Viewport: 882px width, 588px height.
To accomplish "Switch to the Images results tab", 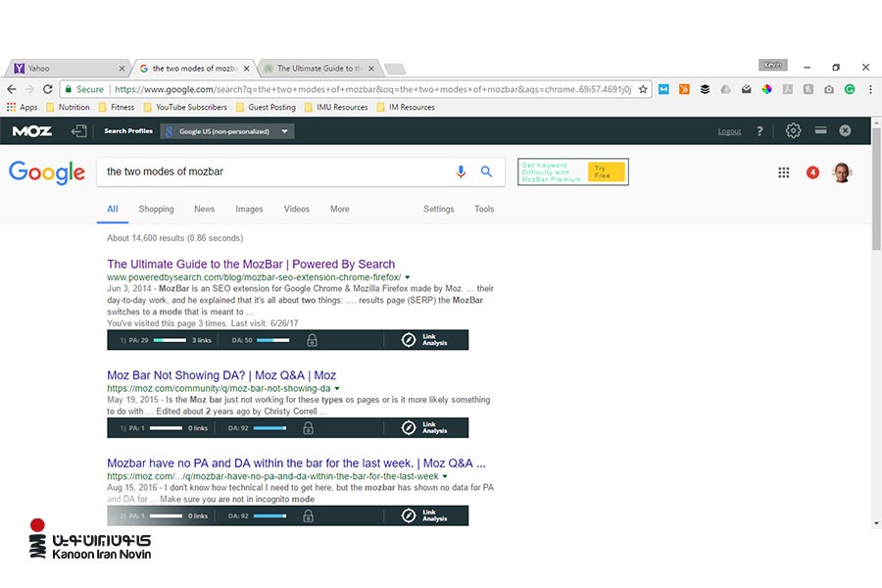I will 249,209.
